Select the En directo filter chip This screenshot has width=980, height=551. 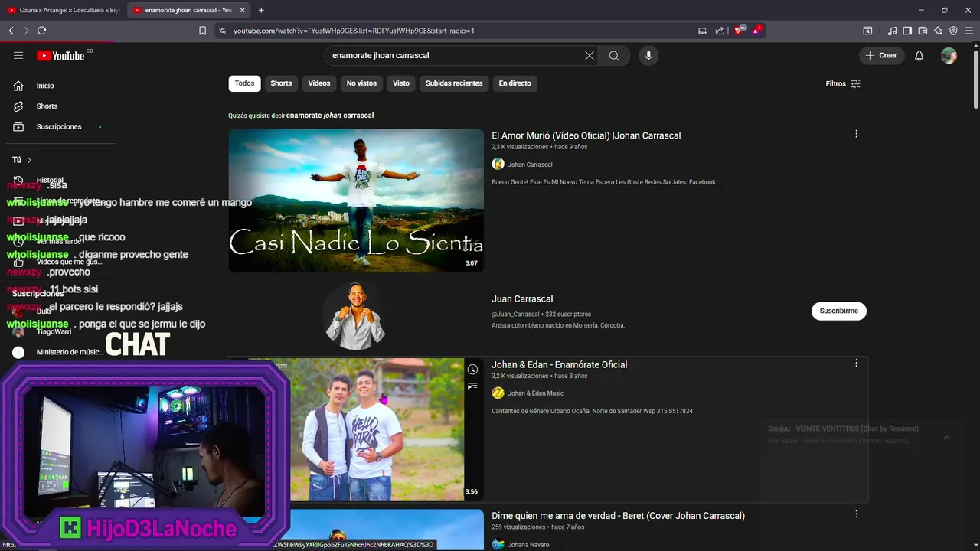514,83
